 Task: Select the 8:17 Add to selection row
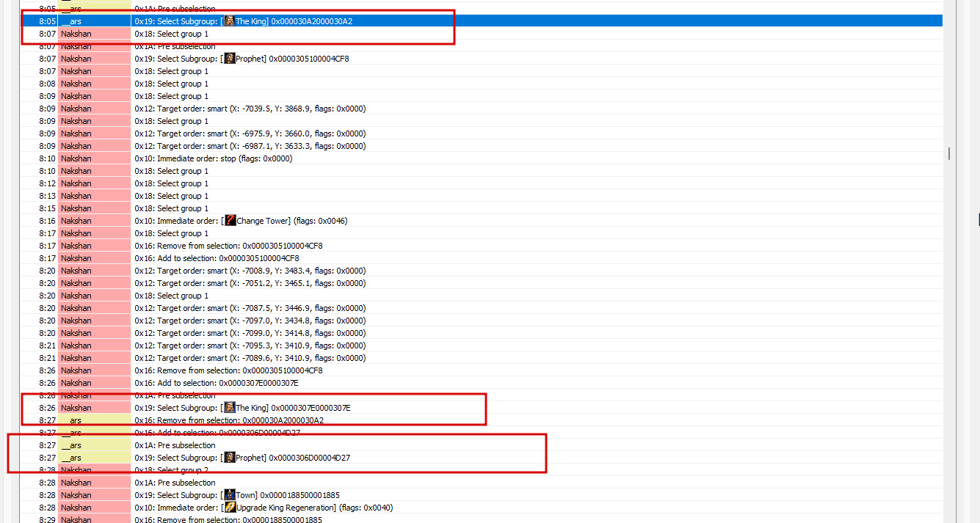click(x=482, y=258)
